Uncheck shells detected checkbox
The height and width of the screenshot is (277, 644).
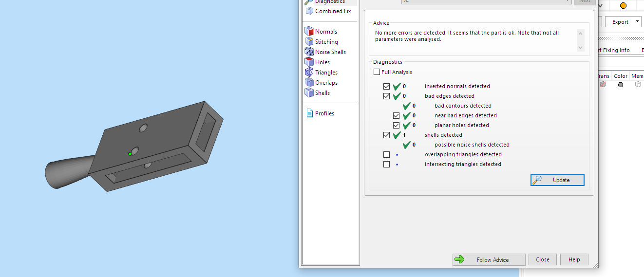pyautogui.click(x=386, y=135)
